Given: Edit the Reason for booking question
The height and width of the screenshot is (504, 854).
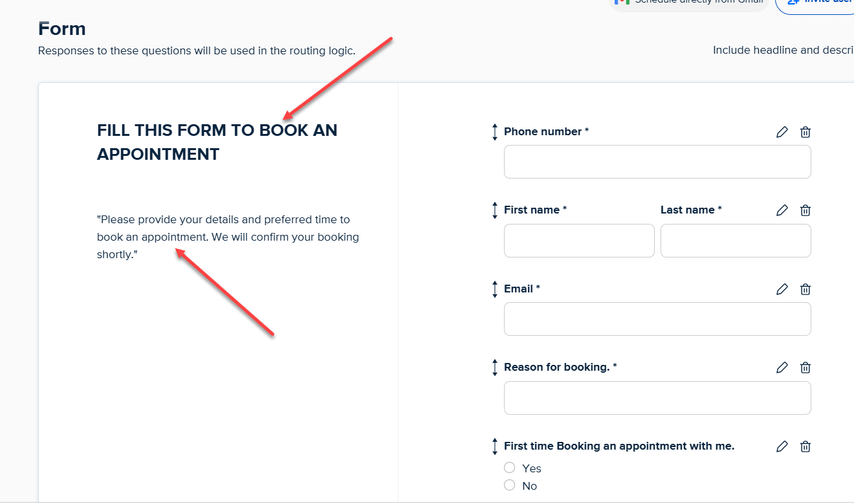Looking at the screenshot, I should (782, 367).
